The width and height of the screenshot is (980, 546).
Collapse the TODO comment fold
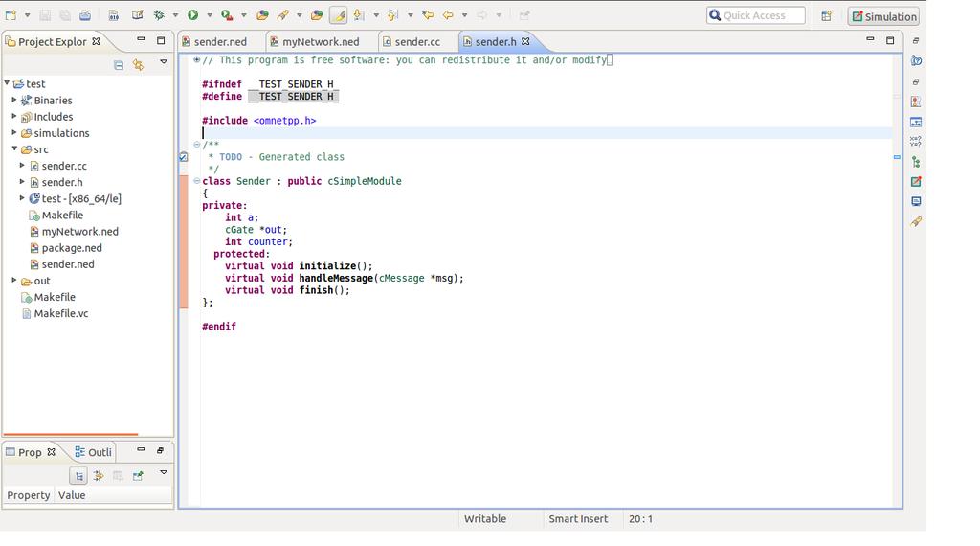click(196, 145)
